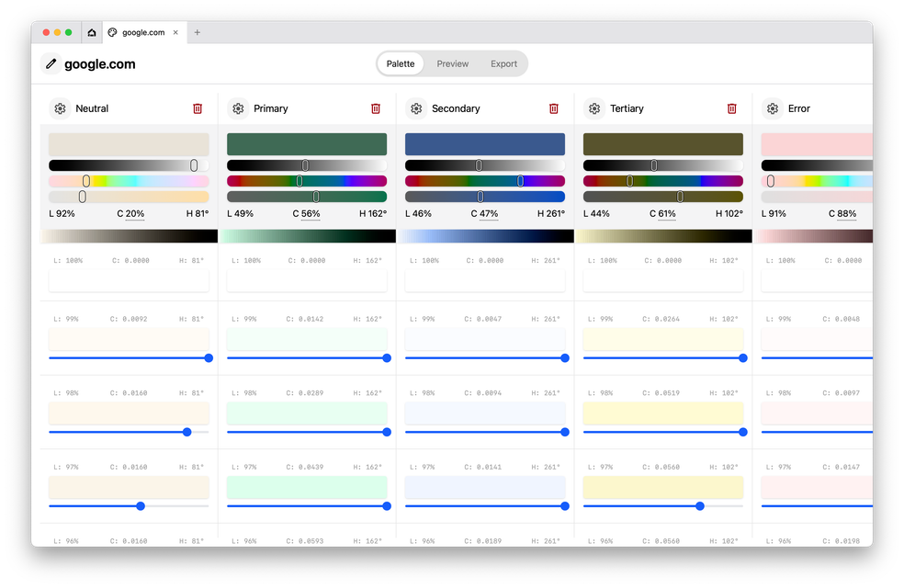This screenshot has height=588, width=904.
Task: Open a new tab with plus button
Action: pyautogui.click(x=198, y=32)
